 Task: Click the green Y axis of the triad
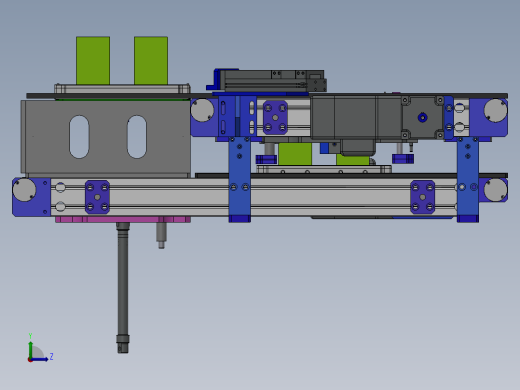pyautogui.click(x=30, y=349)
